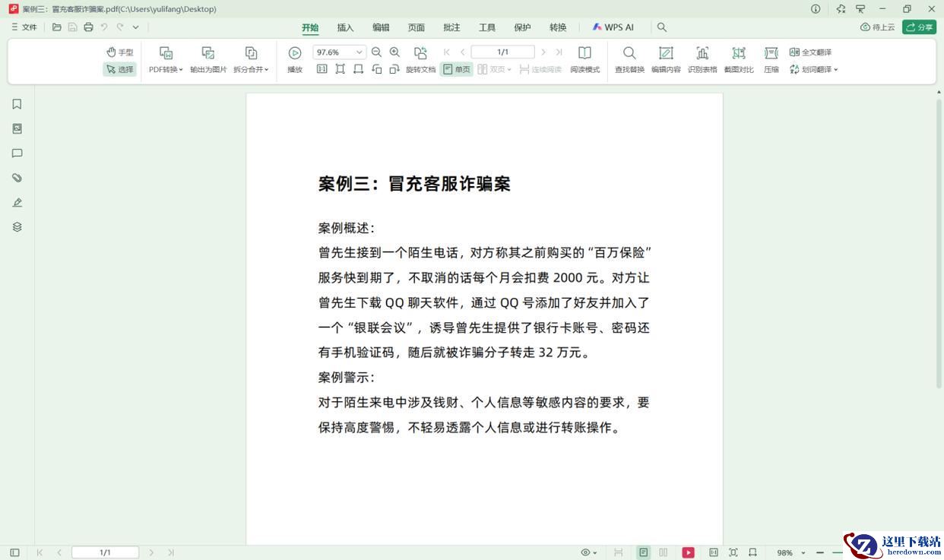Screen dimensions: 944x560
Task: Switch to 页面 tab
Action: pos(417,27)
